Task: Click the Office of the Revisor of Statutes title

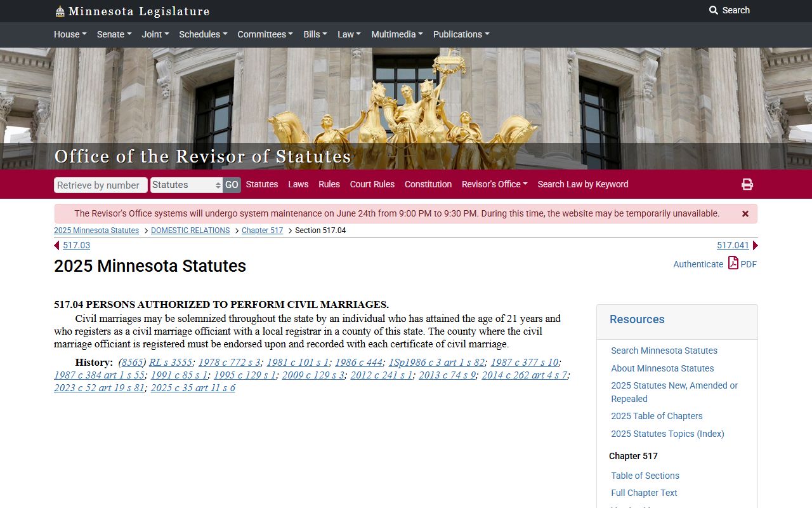Action: 202,156
